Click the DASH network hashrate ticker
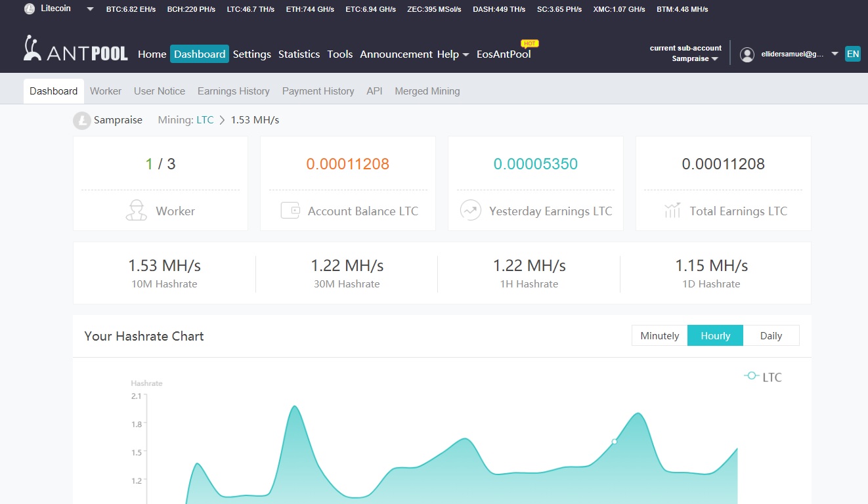 pos(499,9)
